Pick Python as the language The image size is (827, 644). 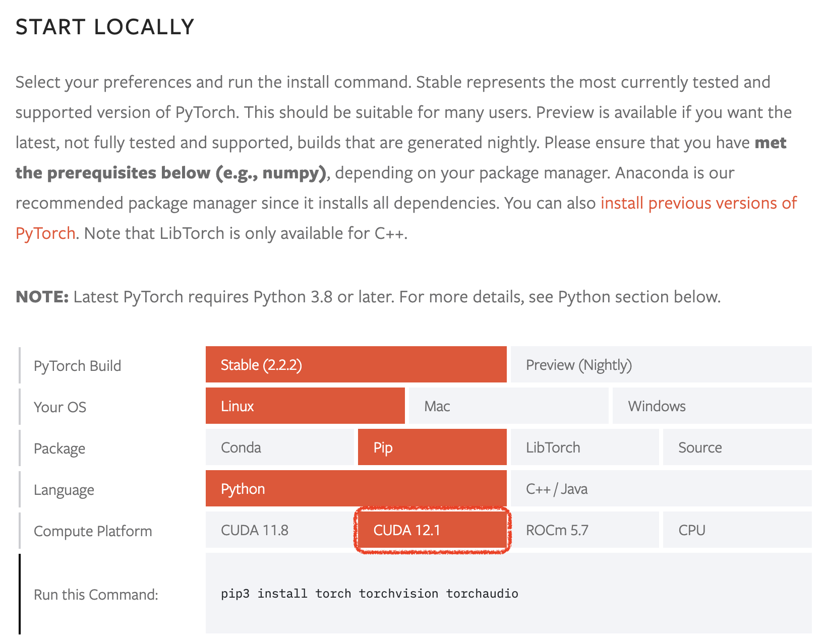pos(356,488)
